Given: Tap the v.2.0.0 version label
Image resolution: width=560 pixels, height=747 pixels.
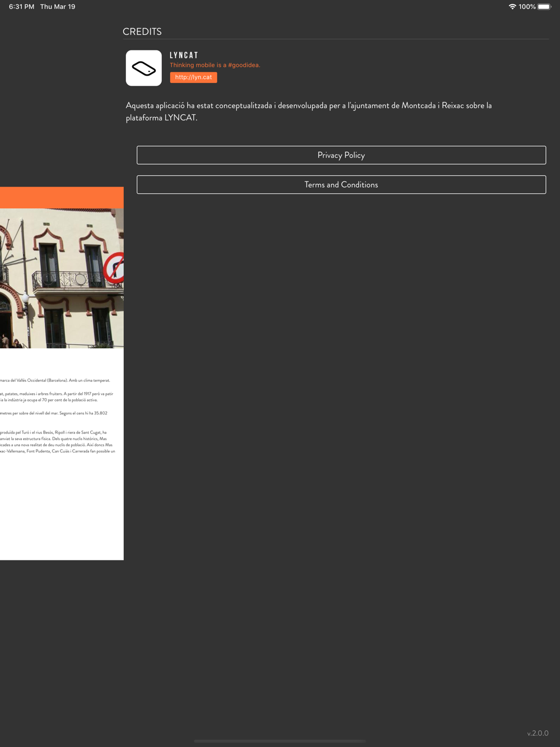Looking at the screenshot, I should pos(538,733).
